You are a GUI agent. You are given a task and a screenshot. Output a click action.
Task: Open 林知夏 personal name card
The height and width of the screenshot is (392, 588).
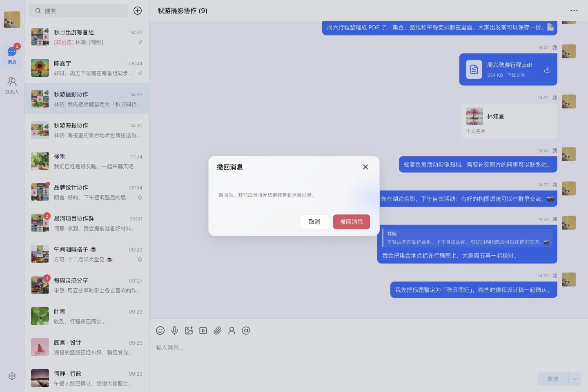click(x=509, y=121)
